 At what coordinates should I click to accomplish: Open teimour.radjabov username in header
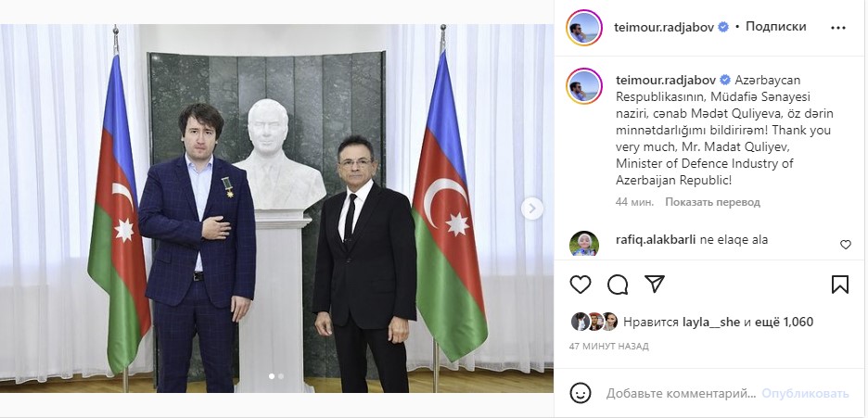tap(665, 27)
